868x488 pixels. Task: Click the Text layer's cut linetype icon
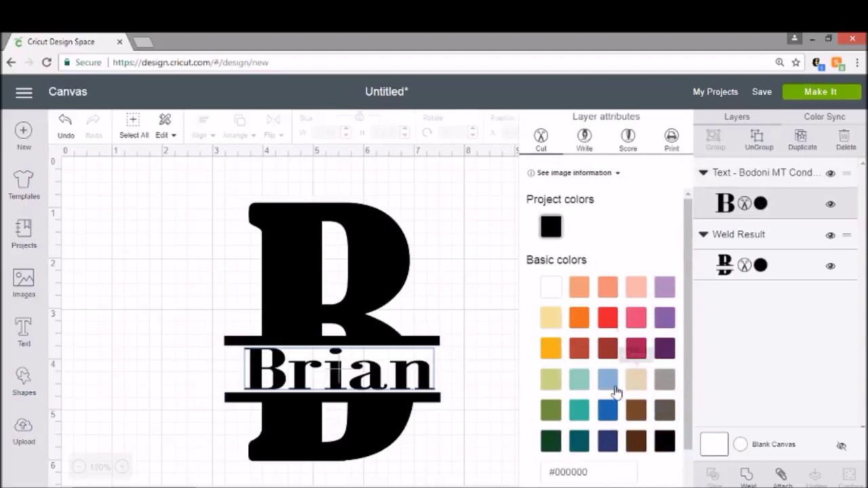[745, 203]
